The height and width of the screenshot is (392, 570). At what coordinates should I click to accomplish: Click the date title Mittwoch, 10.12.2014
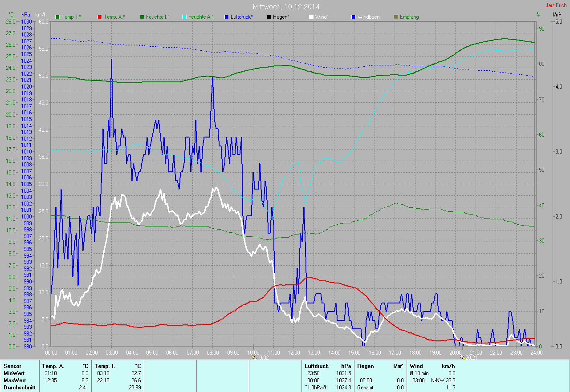[x=286, y=7]
